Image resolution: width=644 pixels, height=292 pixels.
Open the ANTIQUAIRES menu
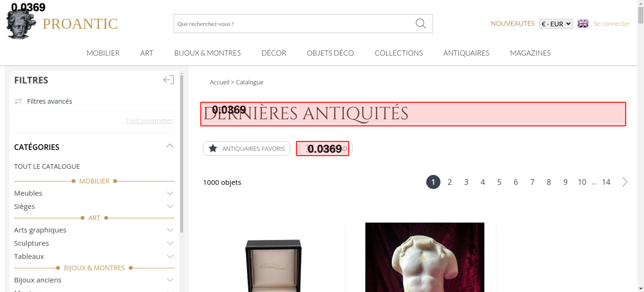pyautogui.click(x=466, y=53)
